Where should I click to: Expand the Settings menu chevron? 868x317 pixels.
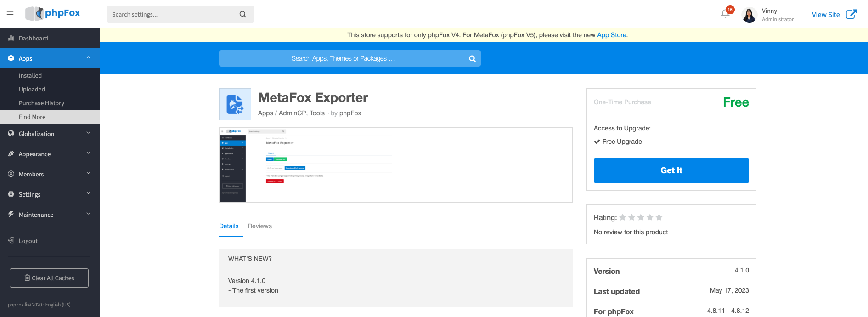coord(88,193)
